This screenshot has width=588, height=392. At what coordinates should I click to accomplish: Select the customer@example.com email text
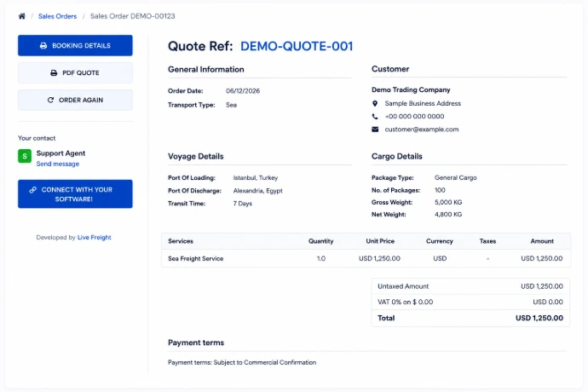[422, 130]
